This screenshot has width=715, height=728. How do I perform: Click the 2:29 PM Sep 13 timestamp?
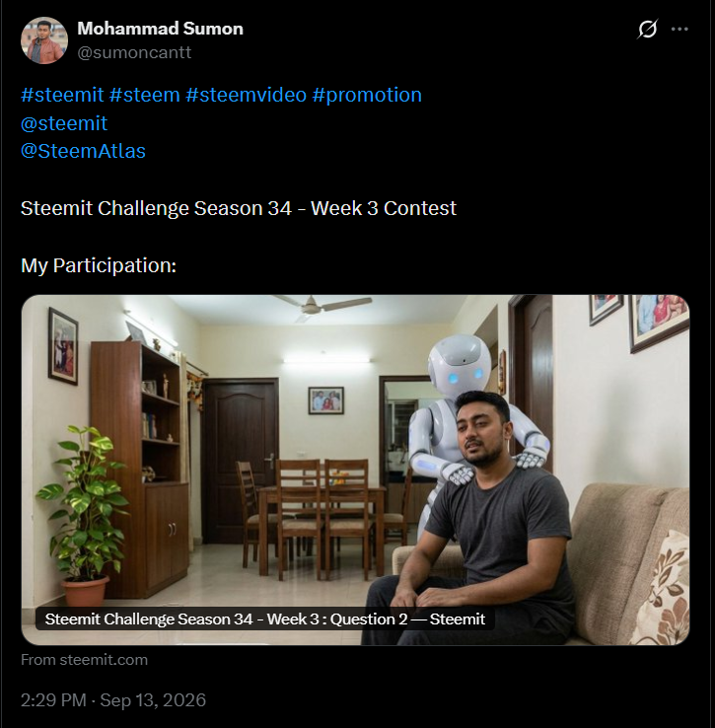pos(113,700)
